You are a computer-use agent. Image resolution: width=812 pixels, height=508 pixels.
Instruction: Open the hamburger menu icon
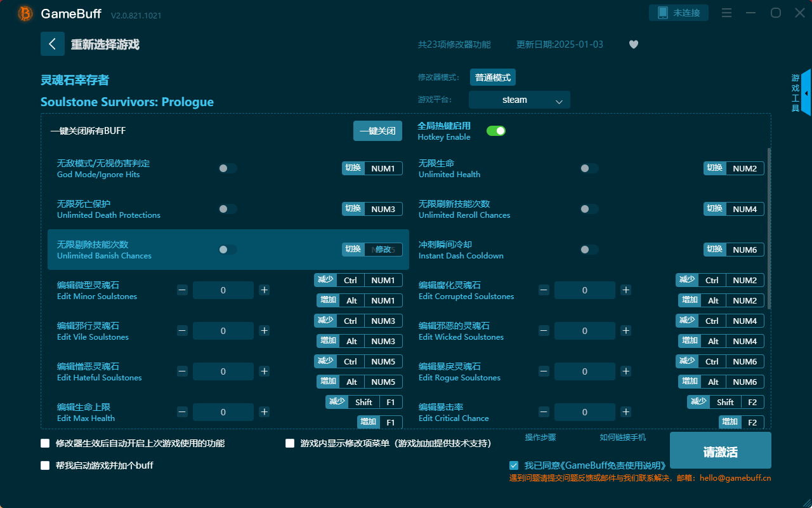(727, 13)
